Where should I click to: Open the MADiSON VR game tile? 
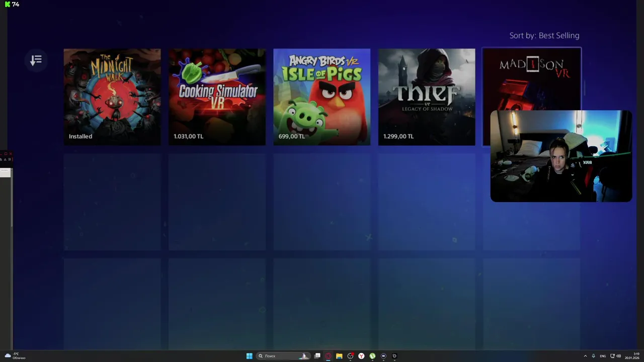pyautogui.click(x=531, y=79)
